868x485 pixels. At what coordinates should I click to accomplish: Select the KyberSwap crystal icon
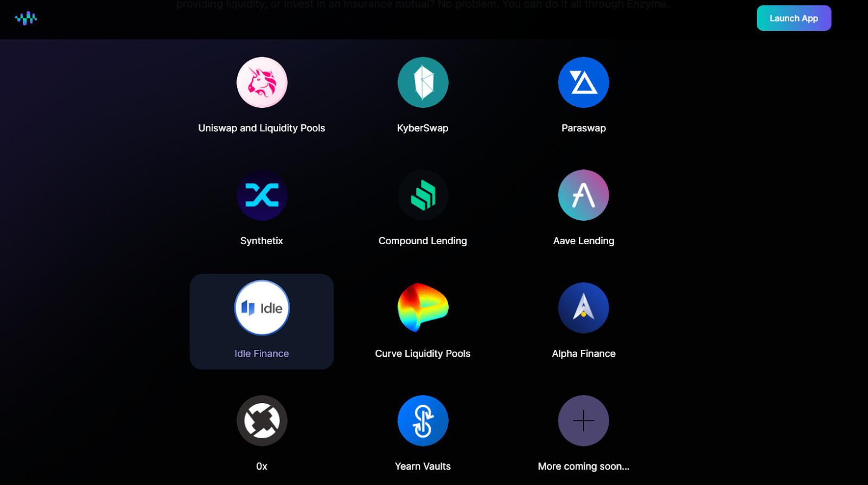[423, 82]
